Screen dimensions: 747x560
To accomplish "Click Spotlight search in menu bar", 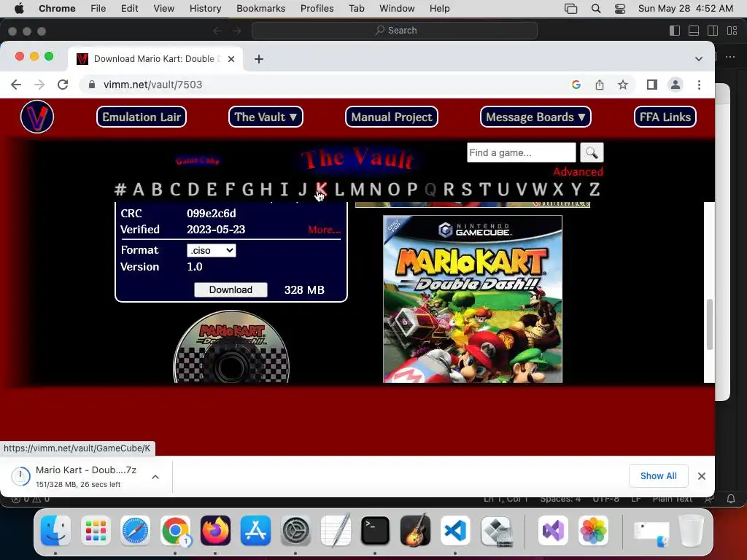I will coord(596,9).
